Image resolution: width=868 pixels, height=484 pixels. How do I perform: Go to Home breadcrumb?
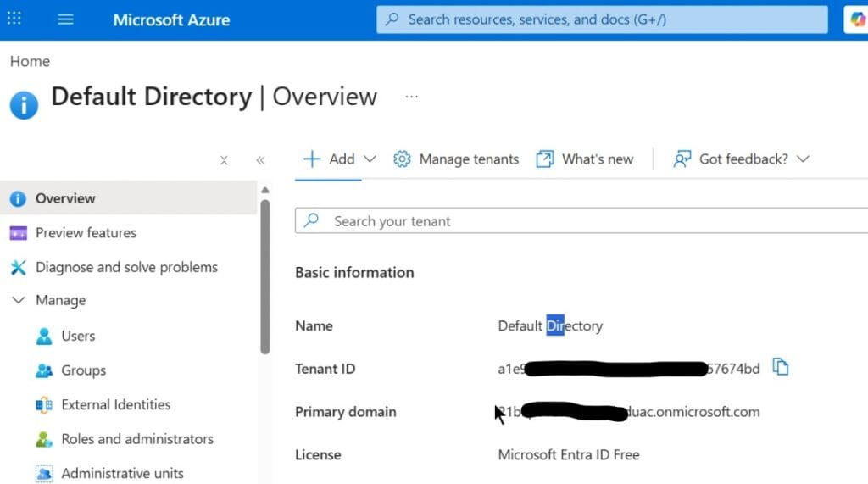30,61
